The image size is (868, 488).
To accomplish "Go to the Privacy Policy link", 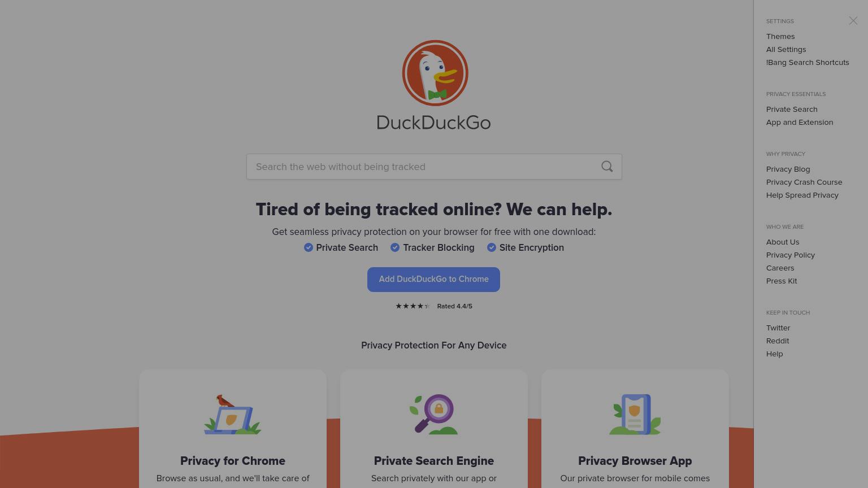I will click(x=791, y=255).
